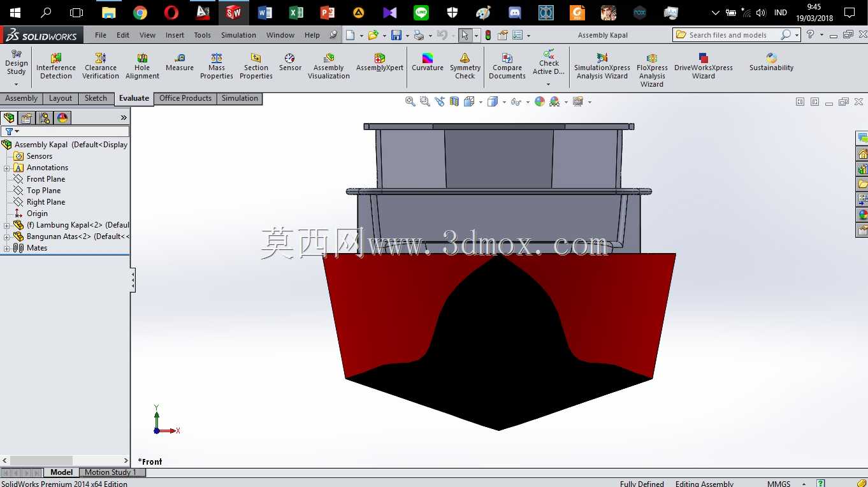
Task: Open the Apply Scene dropdown arrow
Action: pos(566,102)
